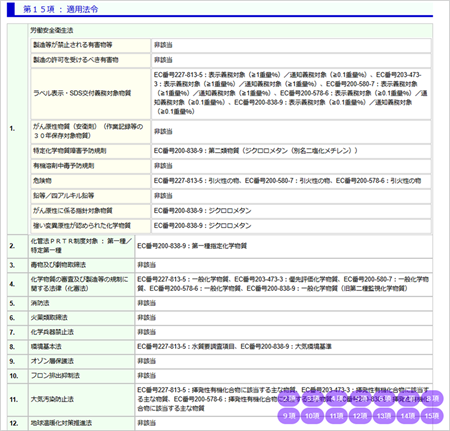Viewport: 450px width, 431px height.
Task: Go to section 10項
Action: click(x=312, y=416)
